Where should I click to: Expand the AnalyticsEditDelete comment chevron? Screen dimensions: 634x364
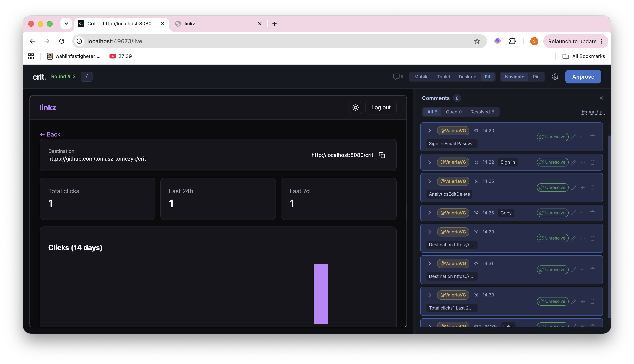point(430,181)
